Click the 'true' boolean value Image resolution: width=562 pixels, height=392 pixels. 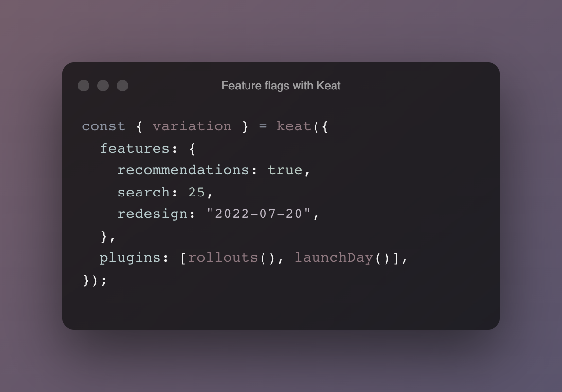pos(285,170)
